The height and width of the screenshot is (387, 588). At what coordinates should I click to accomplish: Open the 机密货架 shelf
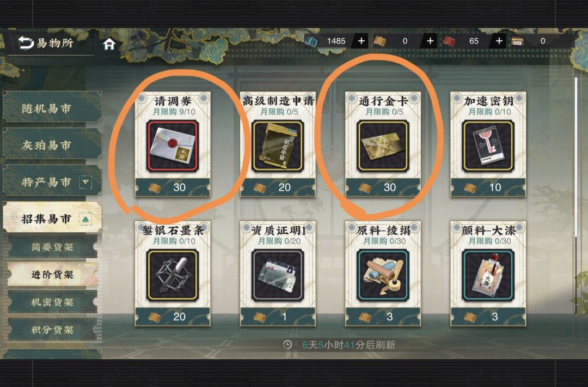pyautogui.click(x=52, y=302)
